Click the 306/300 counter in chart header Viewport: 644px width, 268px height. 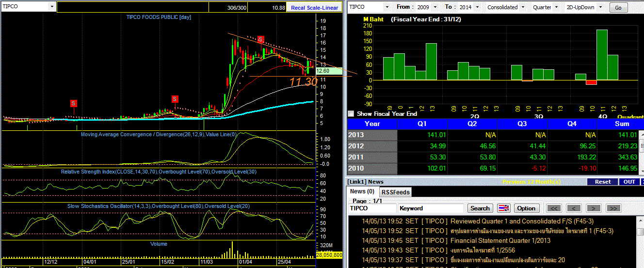(x=237, y=8)
